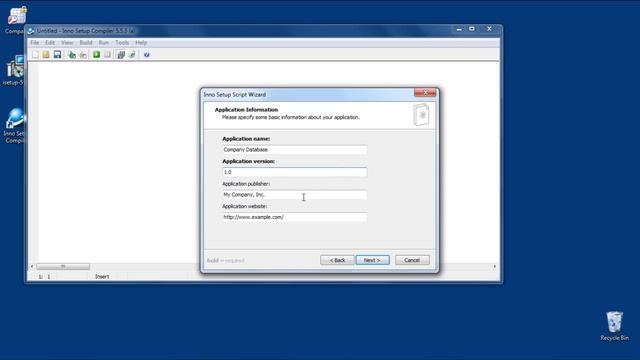
Task: Open the Help menu
Action: pos(141,42)
